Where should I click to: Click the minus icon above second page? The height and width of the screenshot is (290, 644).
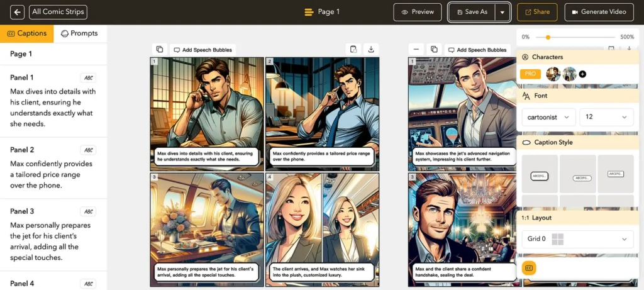click(x=416, y=50)
